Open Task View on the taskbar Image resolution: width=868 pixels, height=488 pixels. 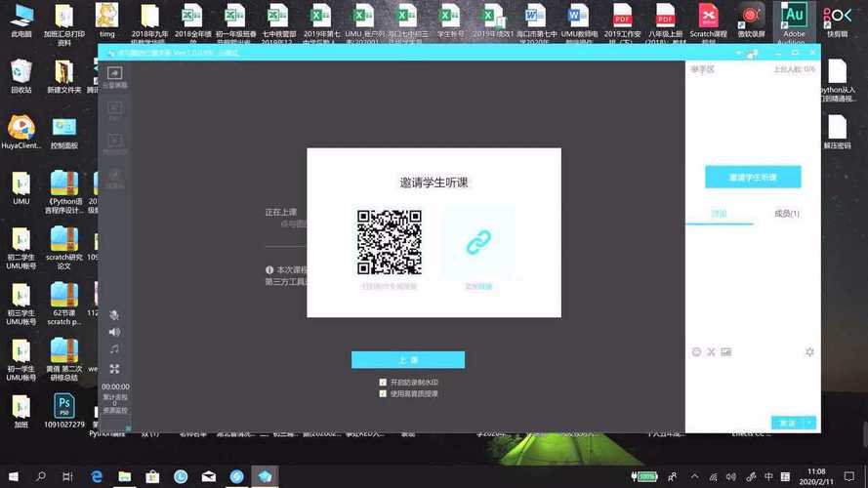(67, 476)
